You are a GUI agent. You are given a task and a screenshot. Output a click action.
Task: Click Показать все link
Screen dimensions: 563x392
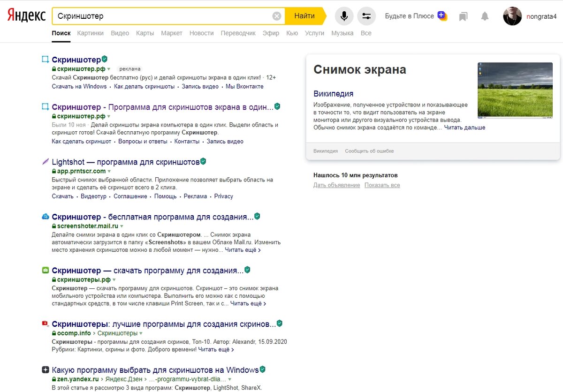[x=382, y=185]
